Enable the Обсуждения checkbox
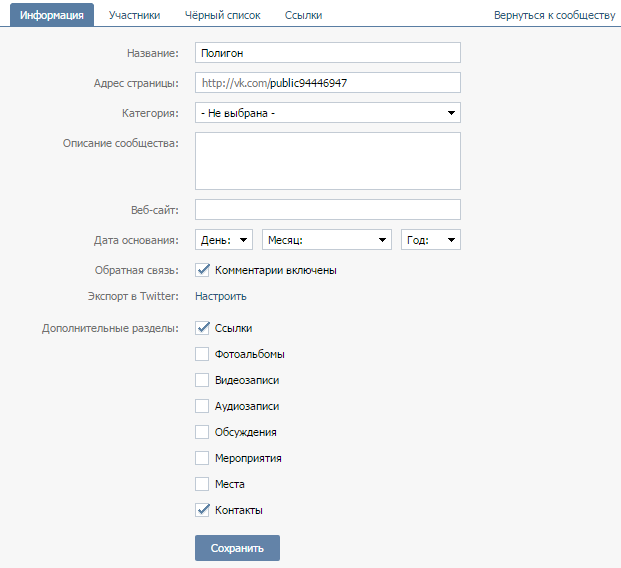This screenshot has width=621, height=568. 202,432
